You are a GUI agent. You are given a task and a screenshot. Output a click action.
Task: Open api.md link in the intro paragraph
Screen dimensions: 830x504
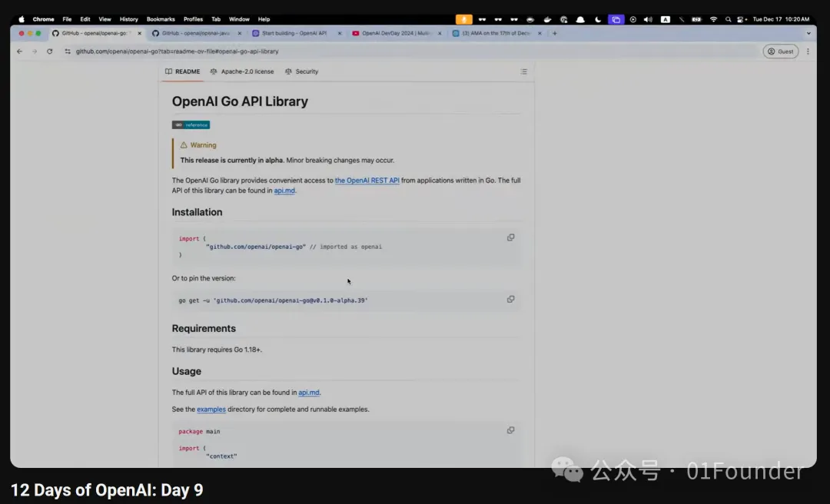point(284,191)
